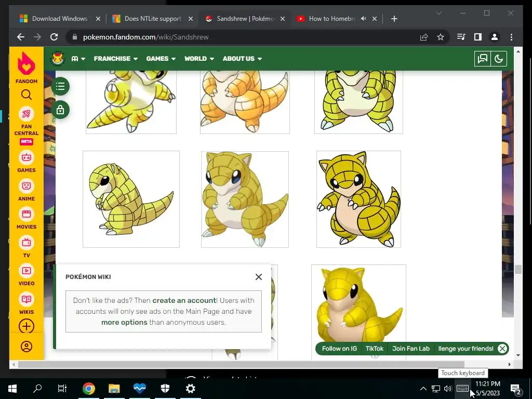532x399 pixels.
Task: Close the Download Windows tab
Action: coord(98,19)
